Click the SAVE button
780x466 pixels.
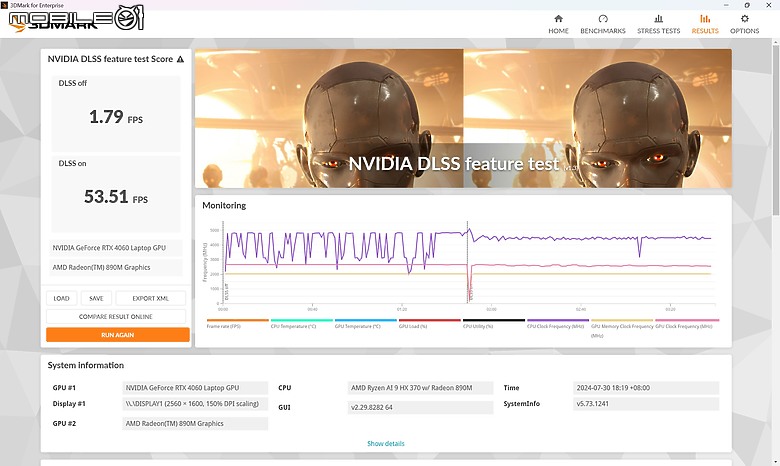pos(96,298)
